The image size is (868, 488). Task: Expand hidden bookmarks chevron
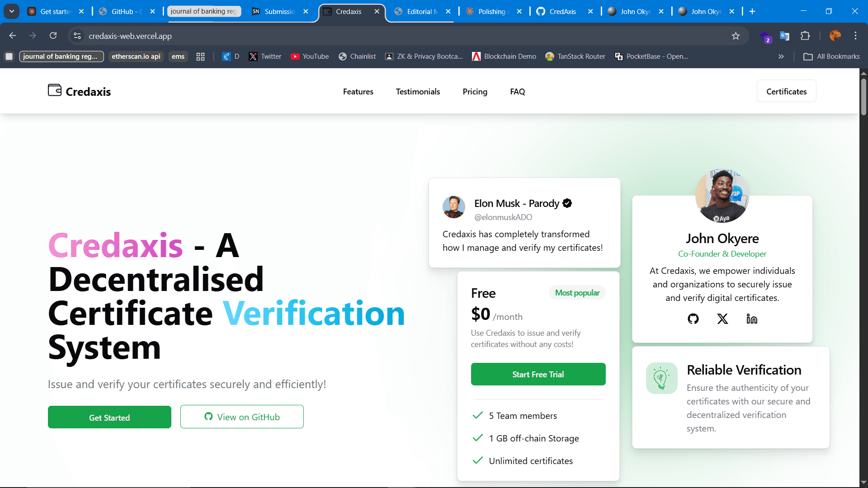[781, 56]
